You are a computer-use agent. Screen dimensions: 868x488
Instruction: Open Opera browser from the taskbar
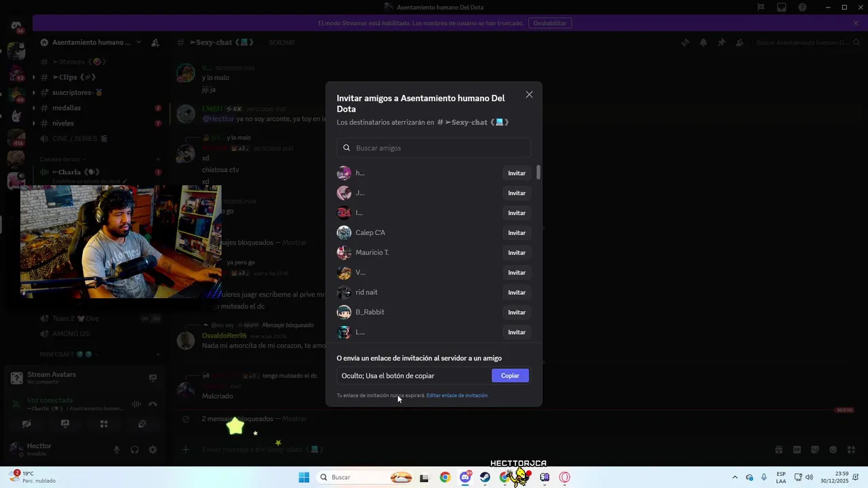564,477
